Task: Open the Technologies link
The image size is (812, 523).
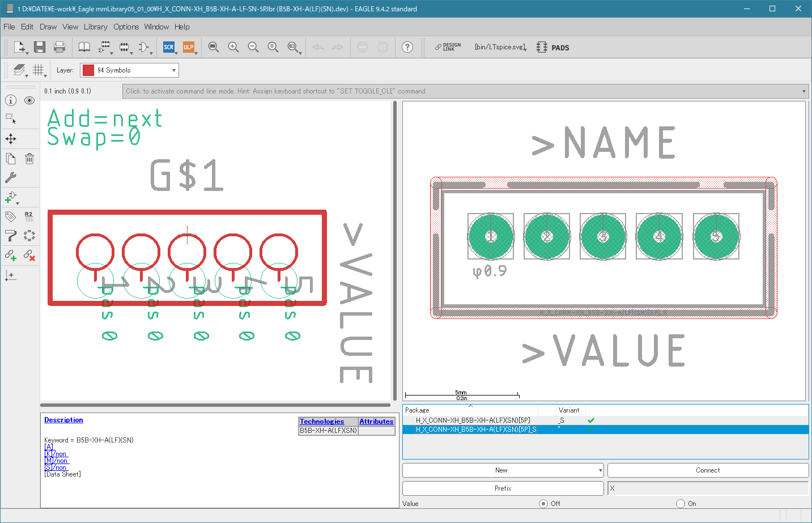Action: 322,422
